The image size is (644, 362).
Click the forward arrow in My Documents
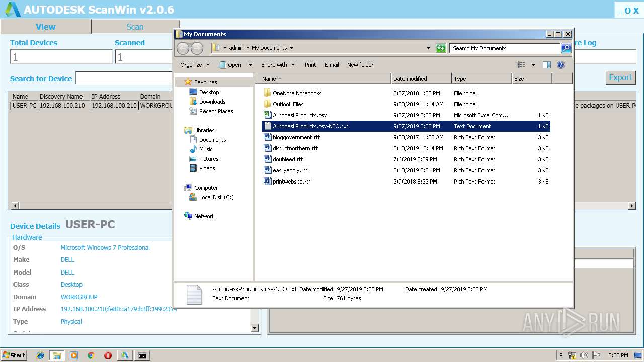[x=197, y=48]
